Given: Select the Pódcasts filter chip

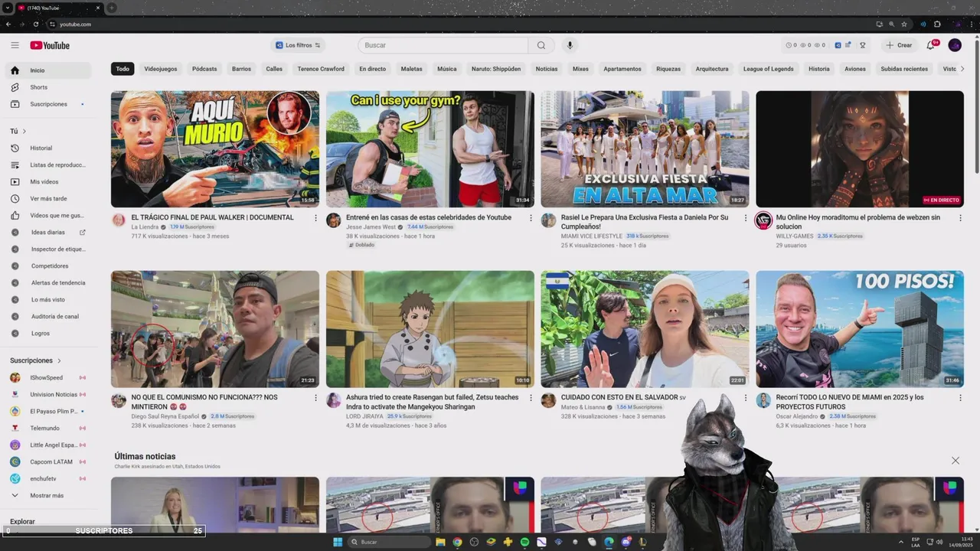Looking at the screenshot, I should 204,69.
